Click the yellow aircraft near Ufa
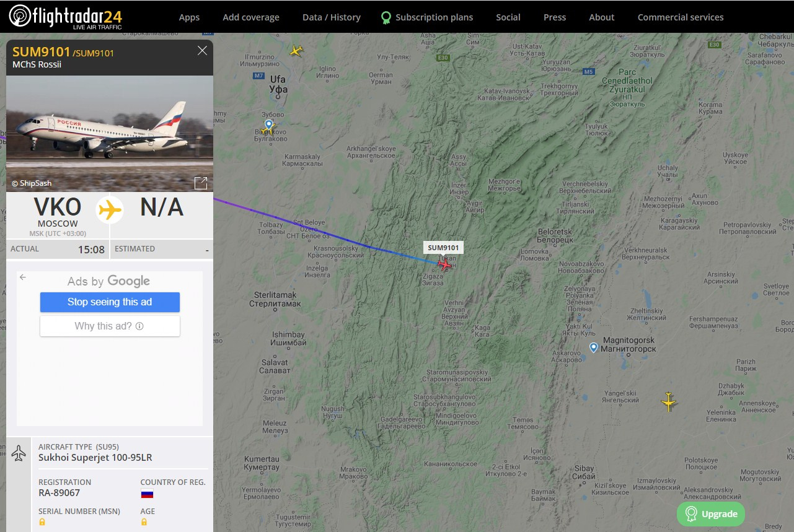 pos(296,51)
